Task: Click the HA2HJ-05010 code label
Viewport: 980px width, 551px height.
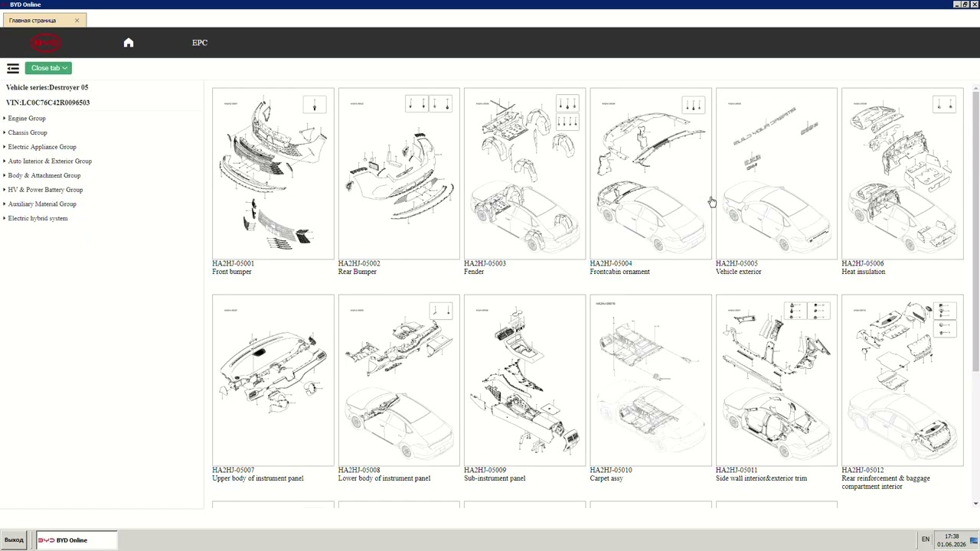Action: click(611, 470)
